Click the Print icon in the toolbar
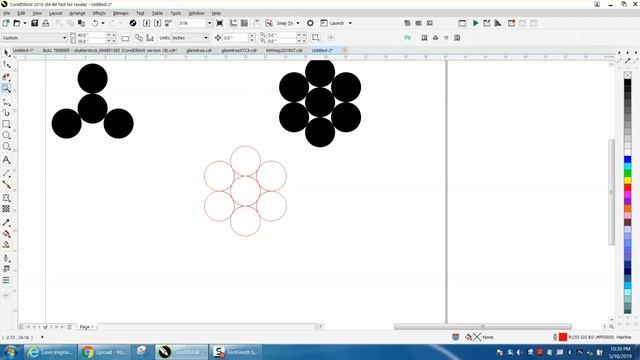The width and height of the screenshot is (640, 360). coord(46,23)
